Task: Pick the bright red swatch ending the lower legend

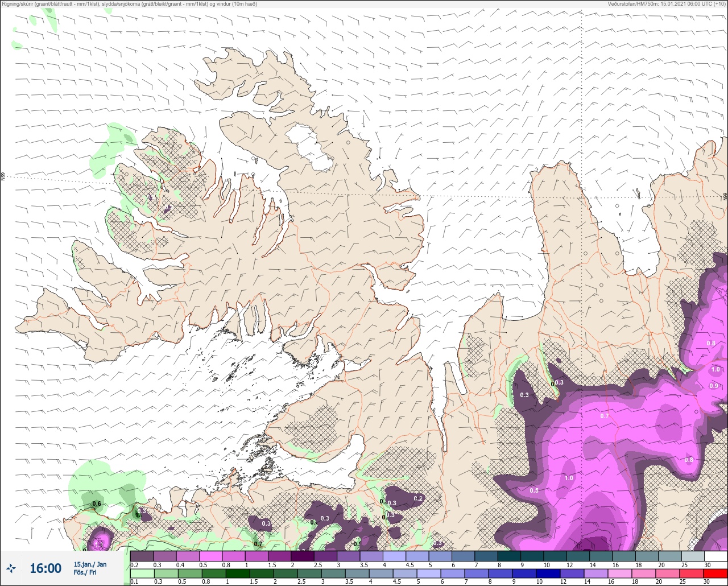Action: point(716,573)
